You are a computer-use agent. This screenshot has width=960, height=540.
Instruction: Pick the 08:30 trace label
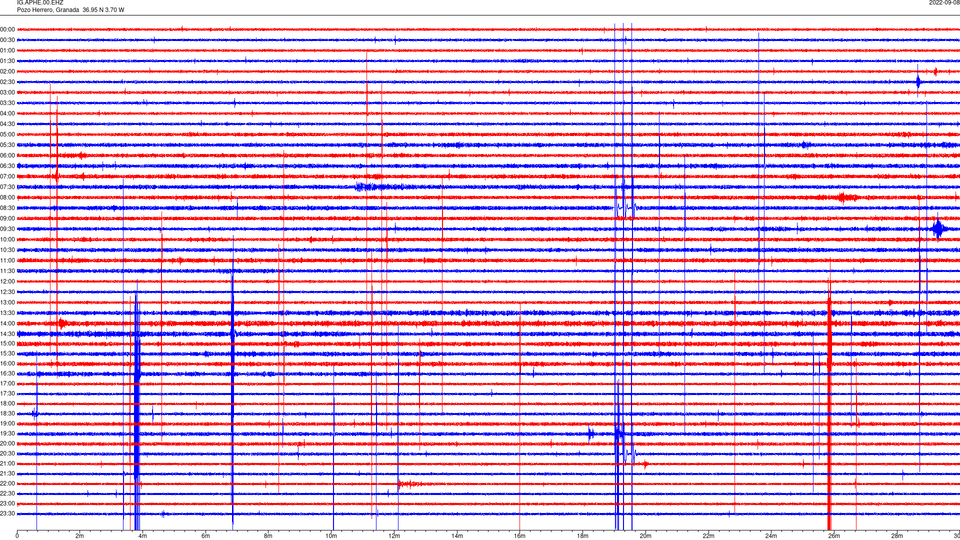(x=7, y=208)
